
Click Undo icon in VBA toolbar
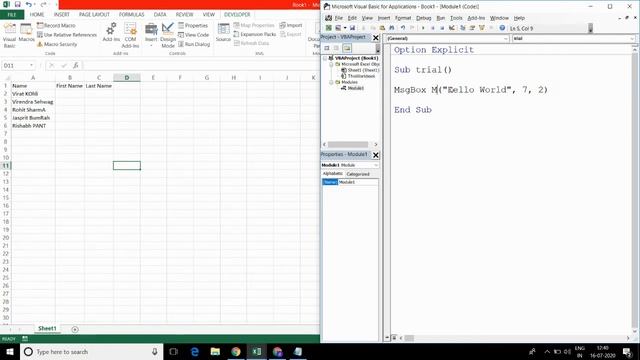pyautogui.click(x=403, y=28)
